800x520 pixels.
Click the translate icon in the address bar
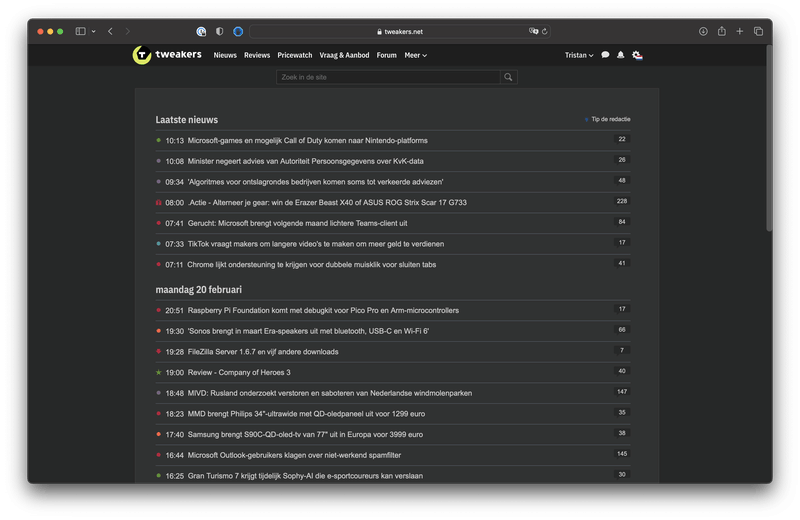(533, 31)
